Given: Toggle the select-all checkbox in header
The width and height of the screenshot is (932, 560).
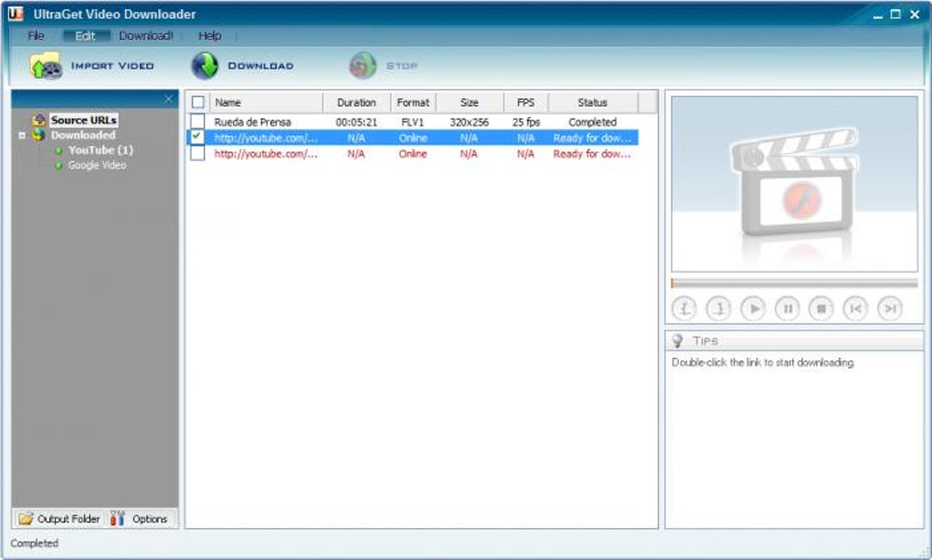Looking at the screenshot, I should 198,102.
